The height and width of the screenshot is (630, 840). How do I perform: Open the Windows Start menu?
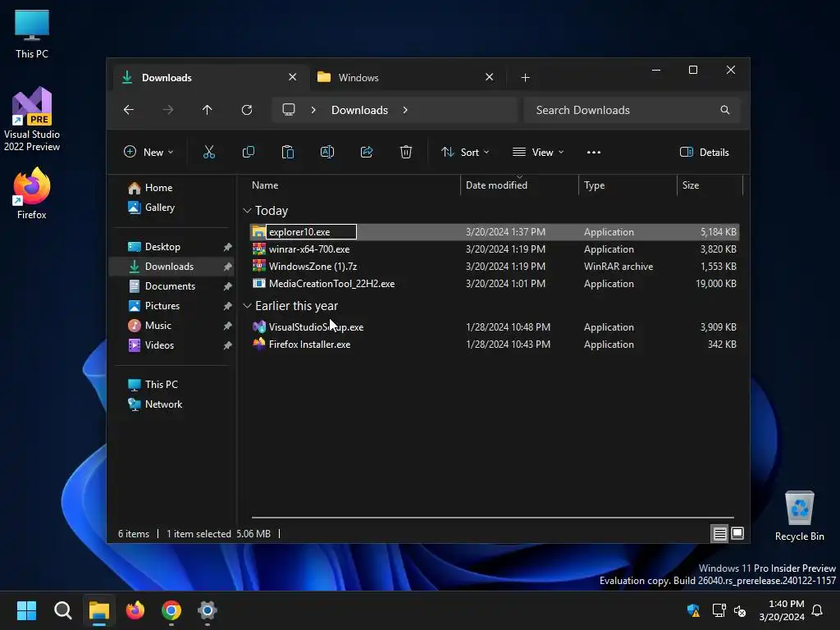pos(26,610)
